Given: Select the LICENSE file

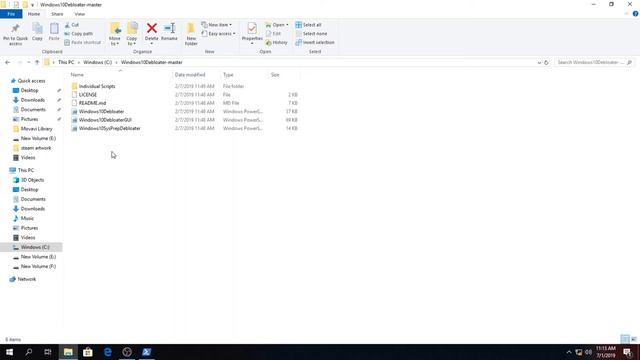Looking at the screenshot, I should click(88, 95).
